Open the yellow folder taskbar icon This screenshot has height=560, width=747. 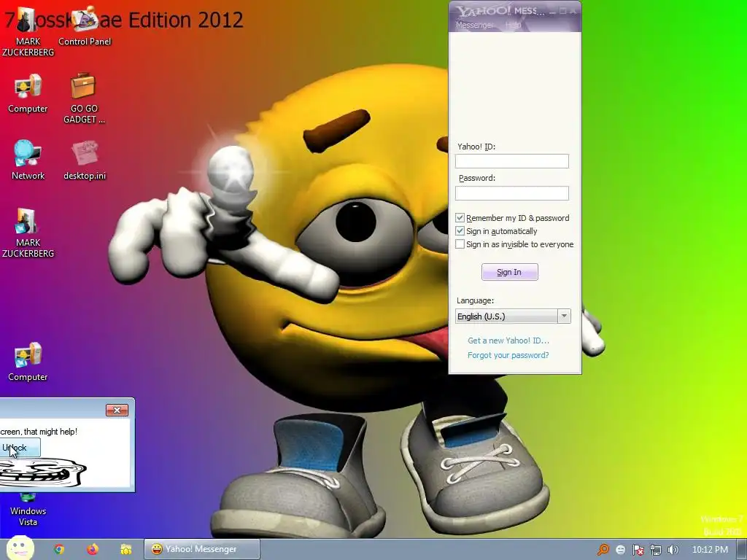125,549
